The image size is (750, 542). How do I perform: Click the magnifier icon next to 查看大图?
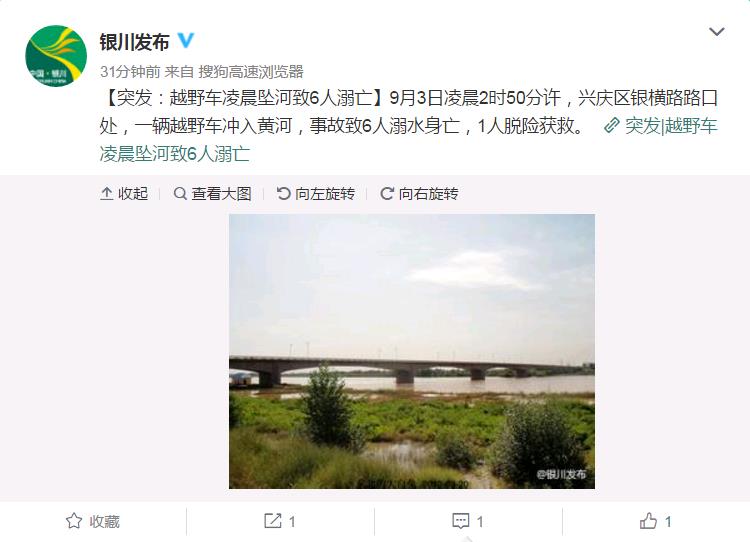[180, 194]
